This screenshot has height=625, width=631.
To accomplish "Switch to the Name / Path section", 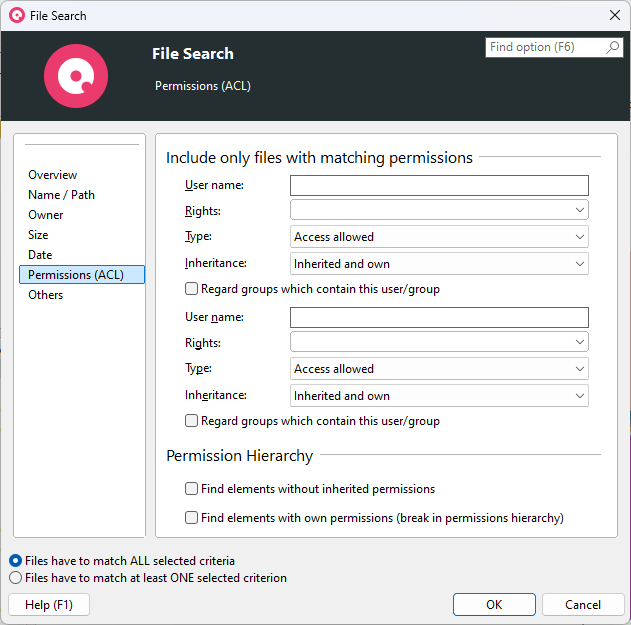I will click(61, 195).
